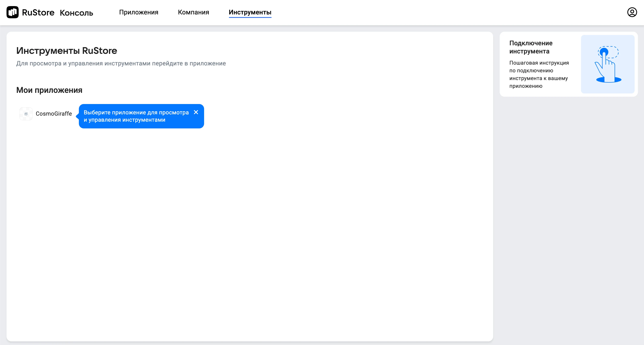Viewport: 644px width, 345px height.
Task: Select the Инструменты tab
Action: pos(250,12)
